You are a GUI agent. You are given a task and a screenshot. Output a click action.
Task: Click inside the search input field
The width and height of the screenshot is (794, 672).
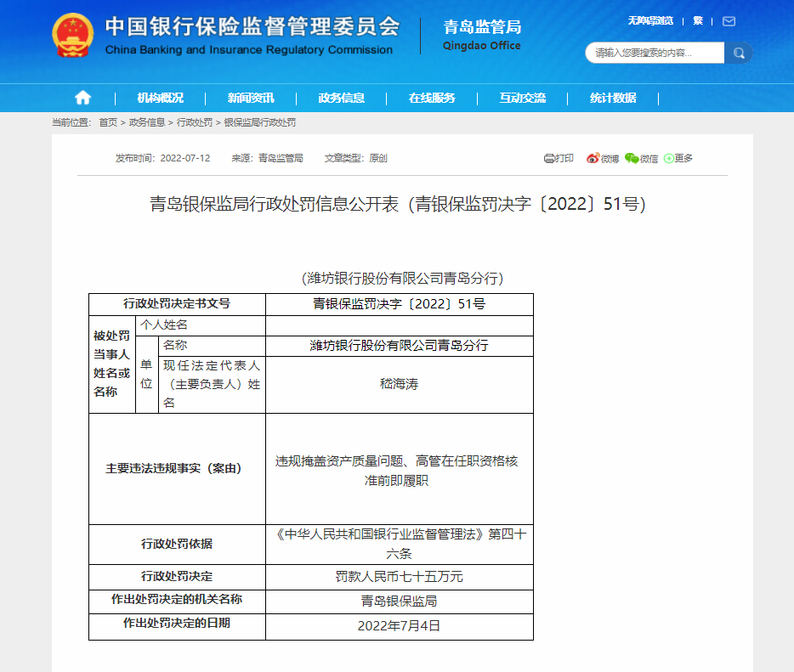[655, 52]
